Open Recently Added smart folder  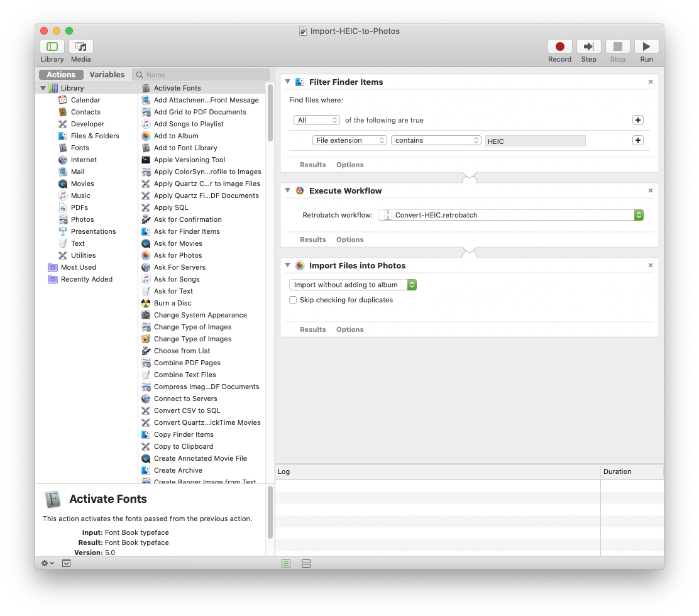click(87, 279)
